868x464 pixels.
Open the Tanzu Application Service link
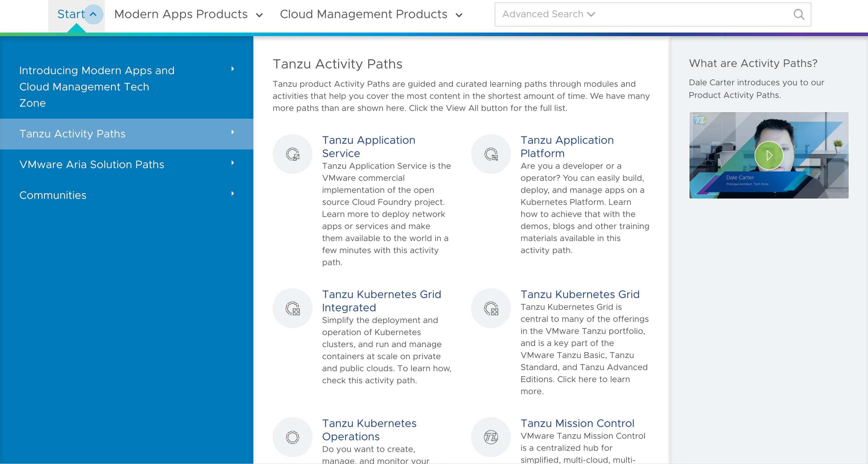369,146
